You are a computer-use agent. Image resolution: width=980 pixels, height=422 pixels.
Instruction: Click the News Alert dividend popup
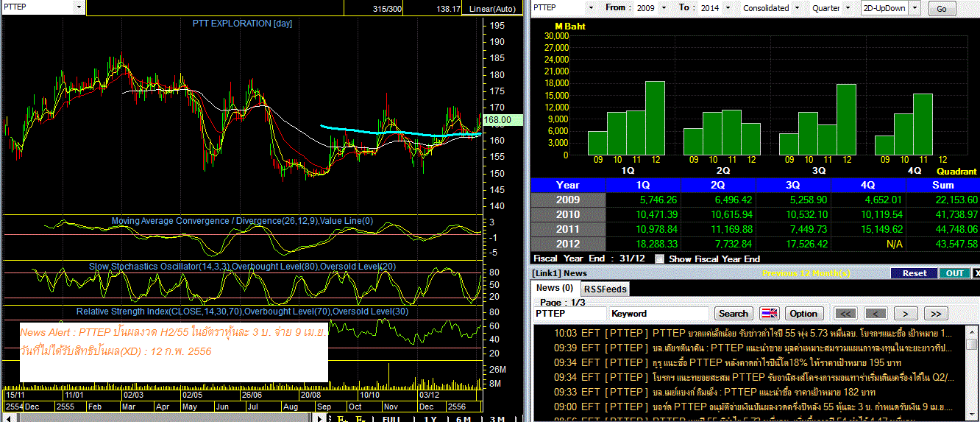tap(174, 351)
